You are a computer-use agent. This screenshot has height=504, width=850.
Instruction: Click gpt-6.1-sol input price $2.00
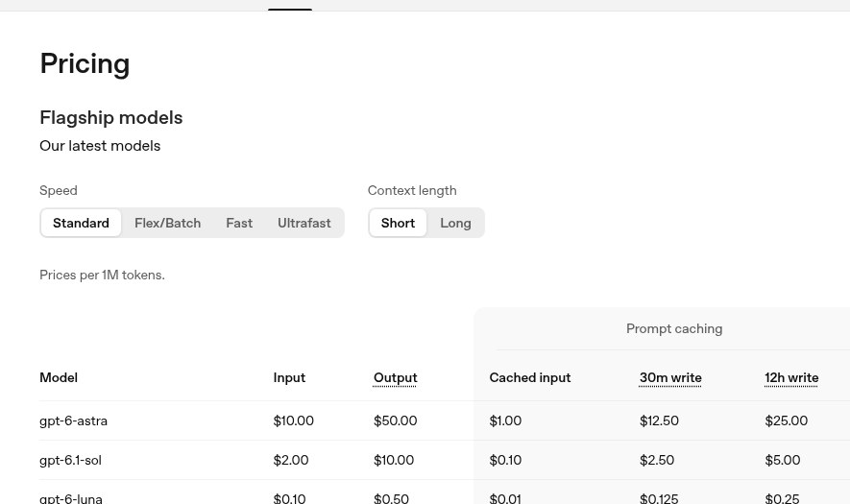(x=291, y=460)
